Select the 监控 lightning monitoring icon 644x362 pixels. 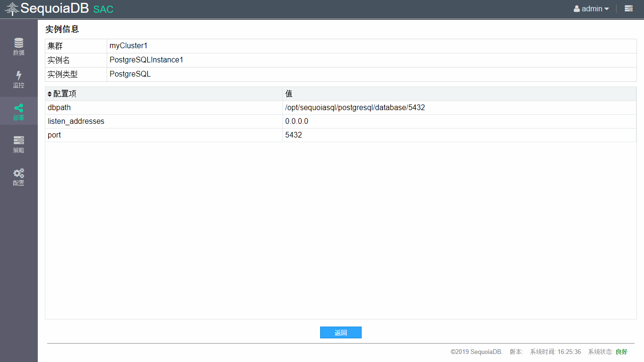[18, 79]
